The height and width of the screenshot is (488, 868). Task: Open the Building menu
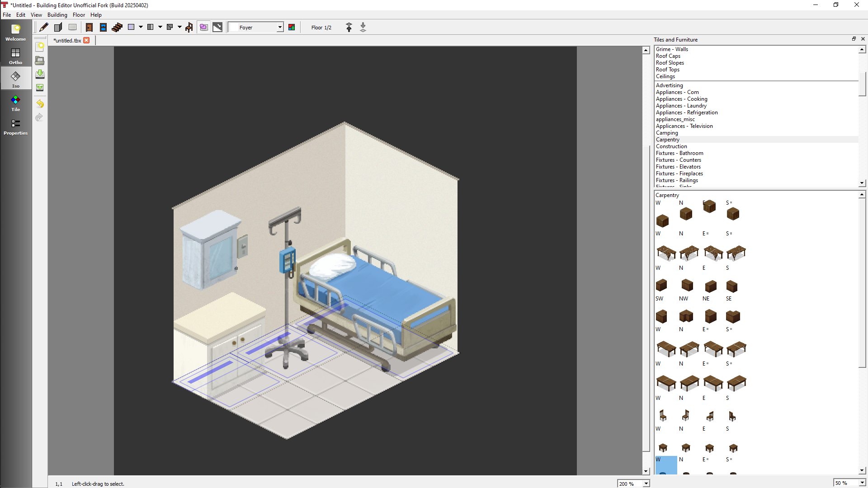point(57,14)
